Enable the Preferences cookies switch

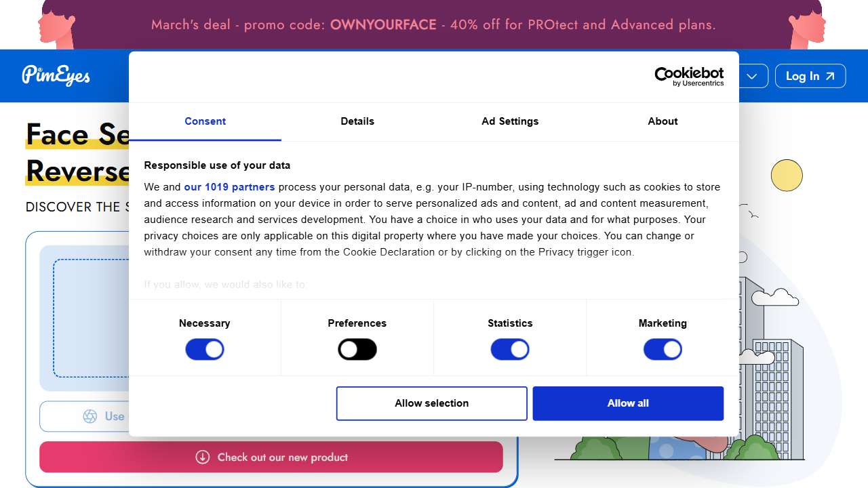(x=357, y=350)
